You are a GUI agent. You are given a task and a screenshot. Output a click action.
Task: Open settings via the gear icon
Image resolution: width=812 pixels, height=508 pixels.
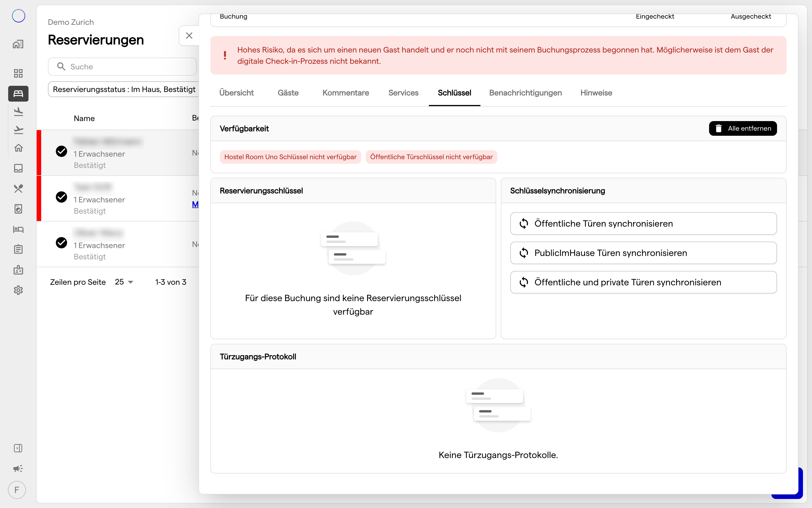pos(18,290)
